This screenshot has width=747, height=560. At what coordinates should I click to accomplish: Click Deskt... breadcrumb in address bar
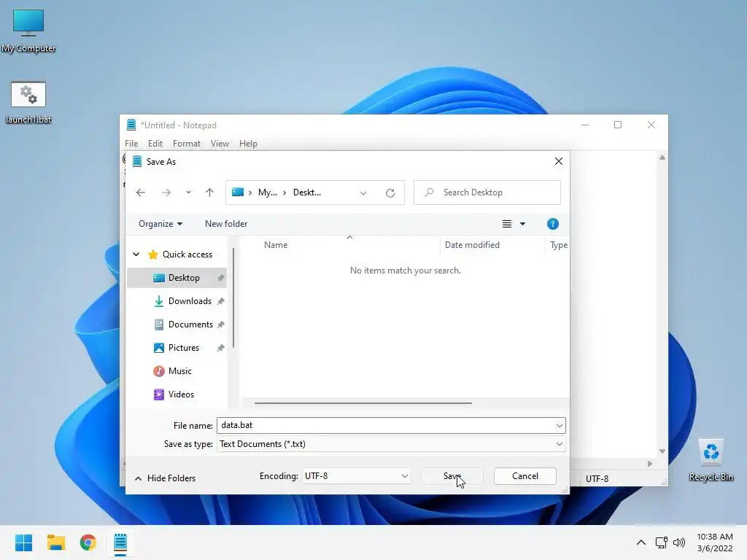tap(307, 192)
